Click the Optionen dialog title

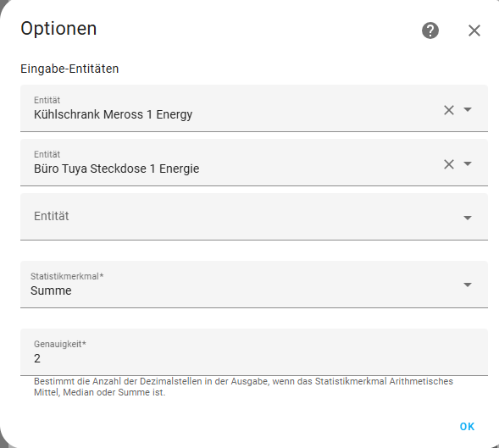58,29
